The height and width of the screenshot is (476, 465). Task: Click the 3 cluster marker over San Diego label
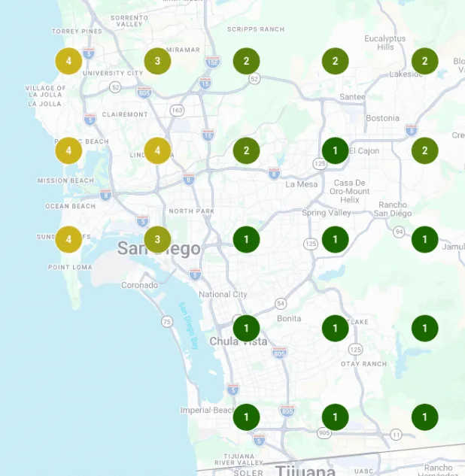coord(157,240)
